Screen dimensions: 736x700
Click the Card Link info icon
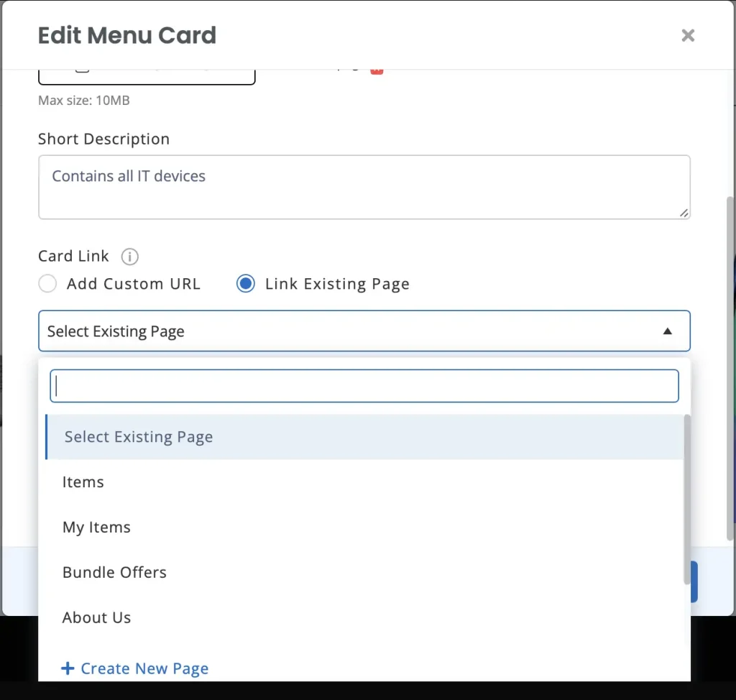(x=129, y=257)
